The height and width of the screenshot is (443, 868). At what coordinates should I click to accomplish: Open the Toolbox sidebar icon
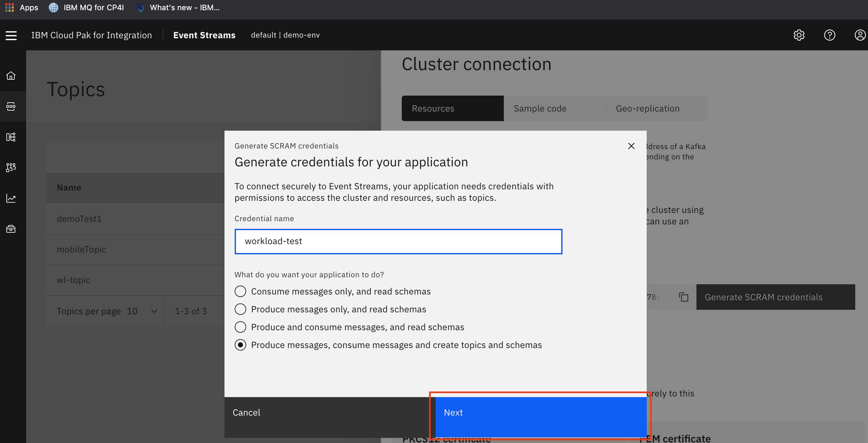click(x=11, y=229)
